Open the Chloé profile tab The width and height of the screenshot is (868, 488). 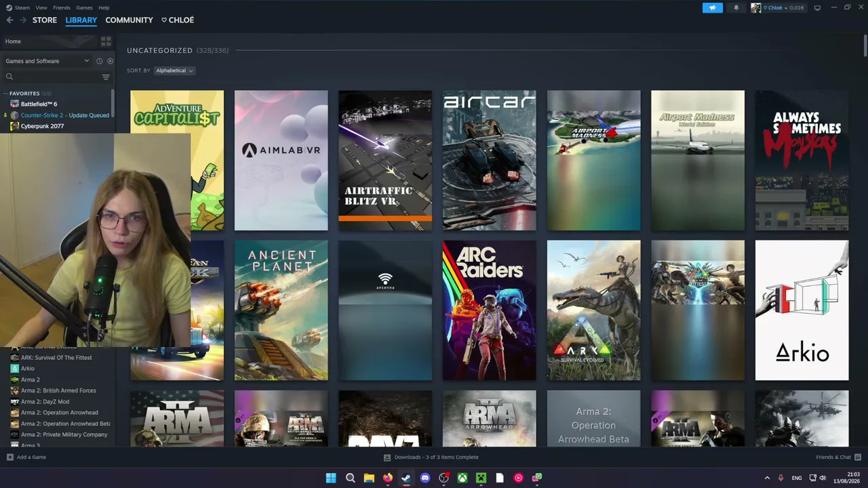178,20
